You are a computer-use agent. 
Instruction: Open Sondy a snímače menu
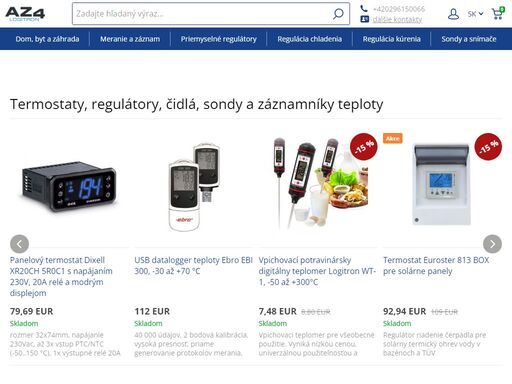tap(469, 39)
